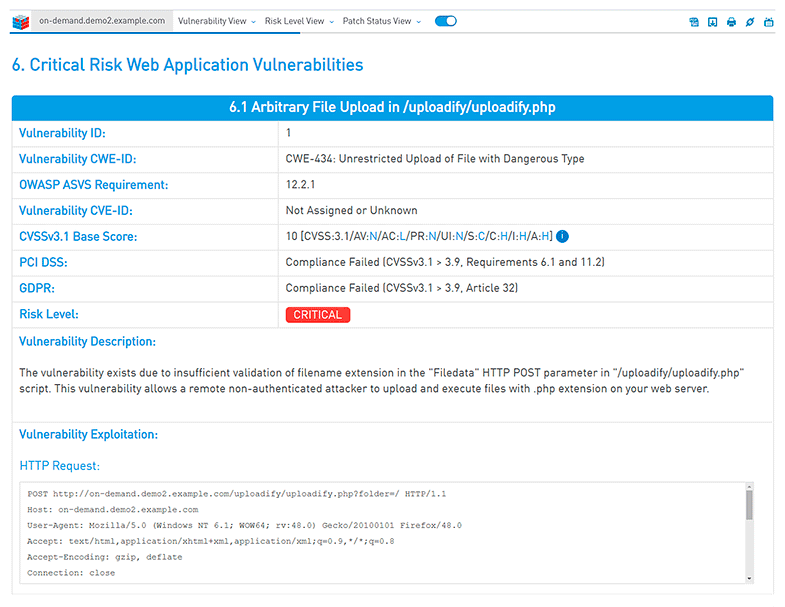Open the Patch Status View dropdown
The width and height of the screenshot is (785, 607).
[380, 21]
